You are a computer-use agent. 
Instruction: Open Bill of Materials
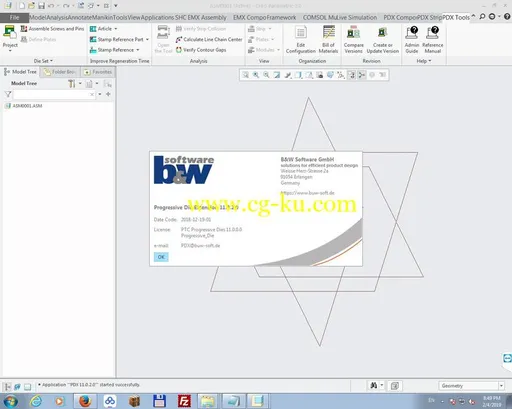coord(328,40)
